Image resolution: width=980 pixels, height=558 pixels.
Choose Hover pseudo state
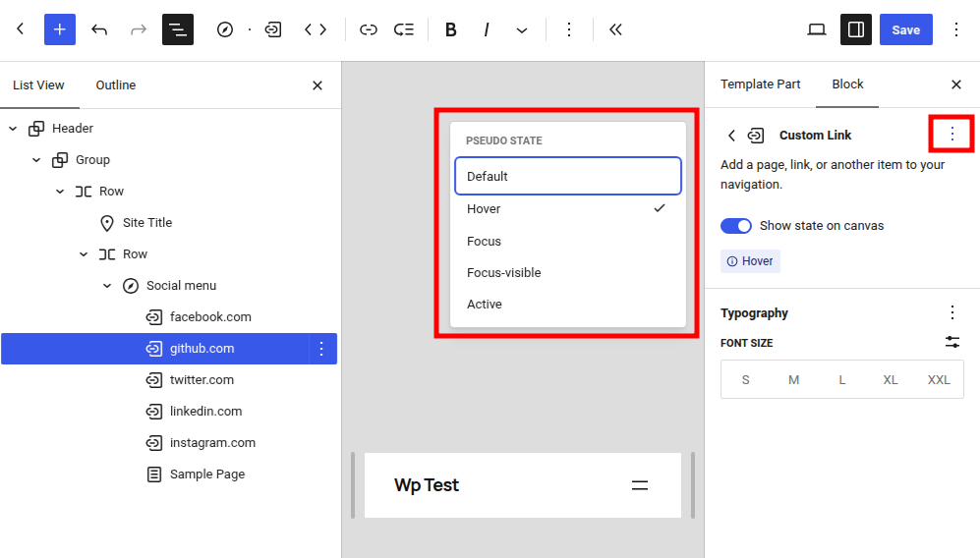pos(567,208)
